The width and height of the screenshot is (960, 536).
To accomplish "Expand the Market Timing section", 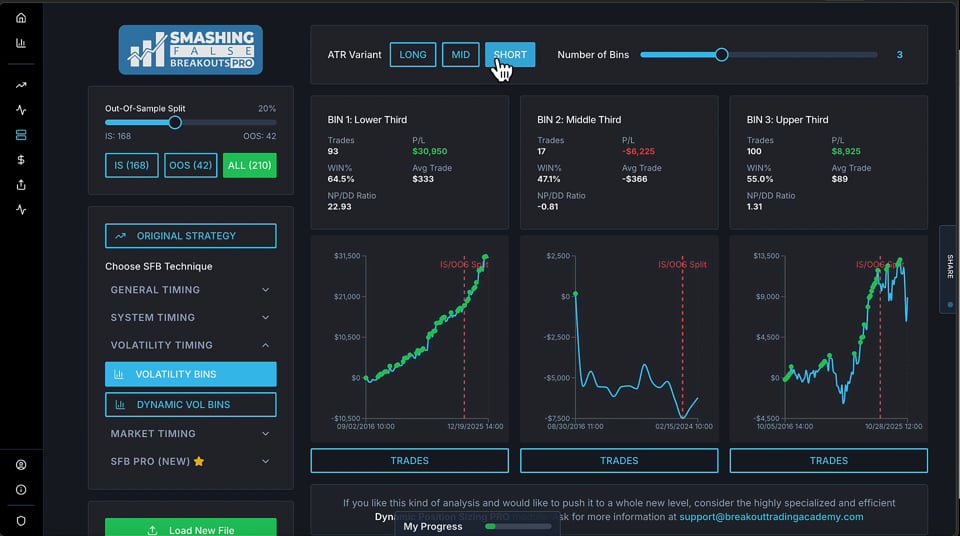I will tap(190, 434).
